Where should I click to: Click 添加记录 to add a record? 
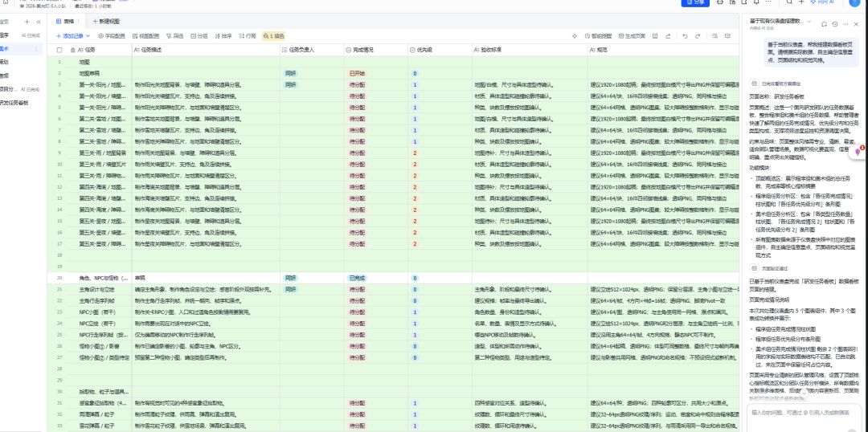(69, 36)
